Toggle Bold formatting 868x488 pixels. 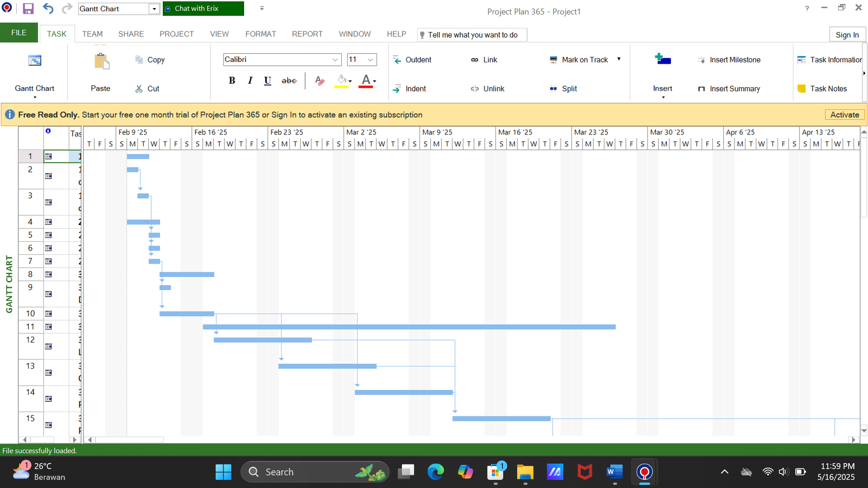point(232,81)
